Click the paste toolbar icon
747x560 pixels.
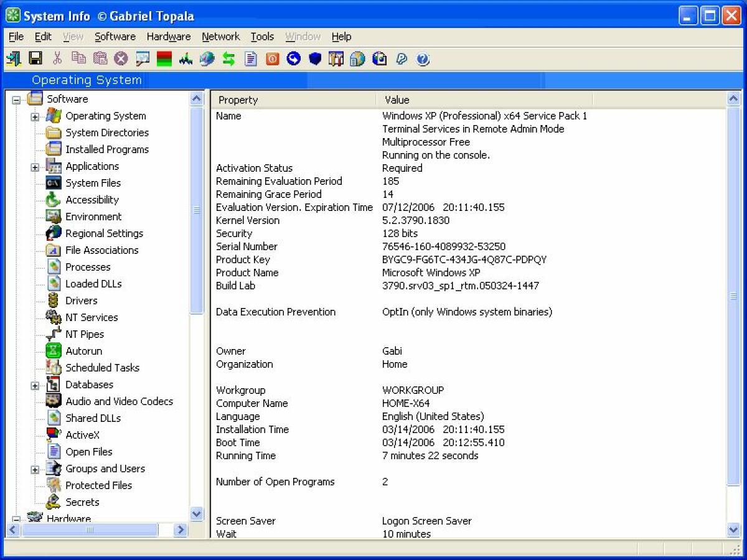(x=100, y=58)
